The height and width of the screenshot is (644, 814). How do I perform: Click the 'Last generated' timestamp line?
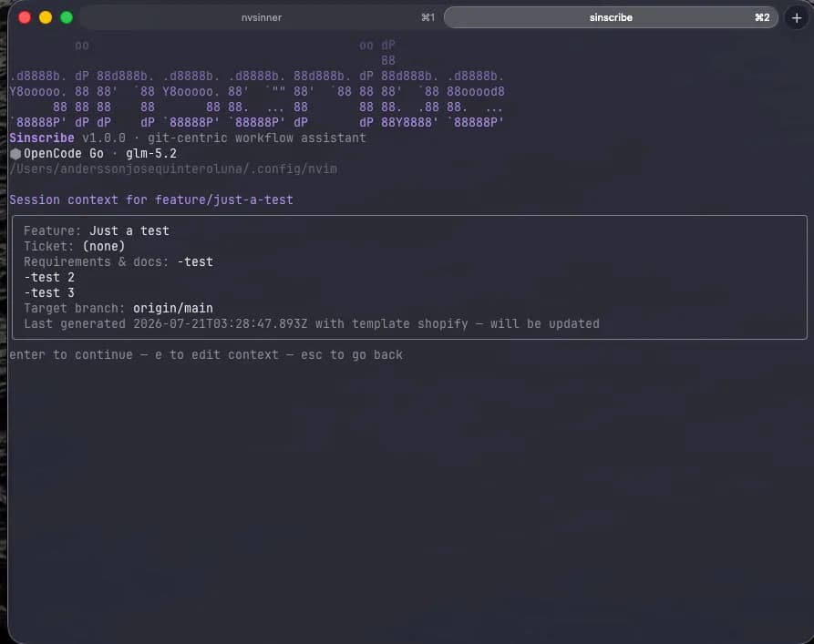click(312, 323)
